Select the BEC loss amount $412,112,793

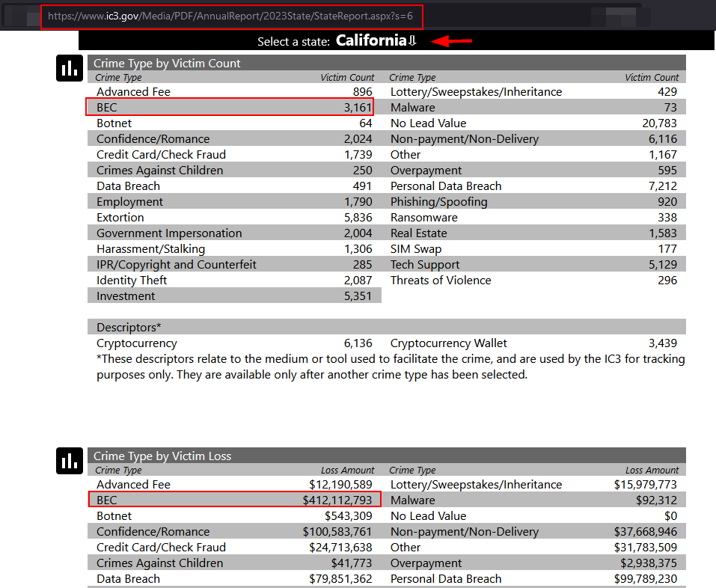pyautogui.click(x=337, y=500)
